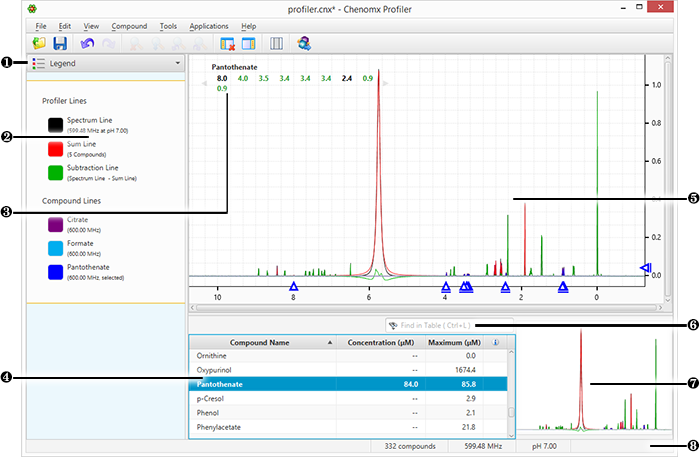The width and height of the screenshot is (700, 457).
Task: Click the Open file folder icon
Action: pos(39,43)
